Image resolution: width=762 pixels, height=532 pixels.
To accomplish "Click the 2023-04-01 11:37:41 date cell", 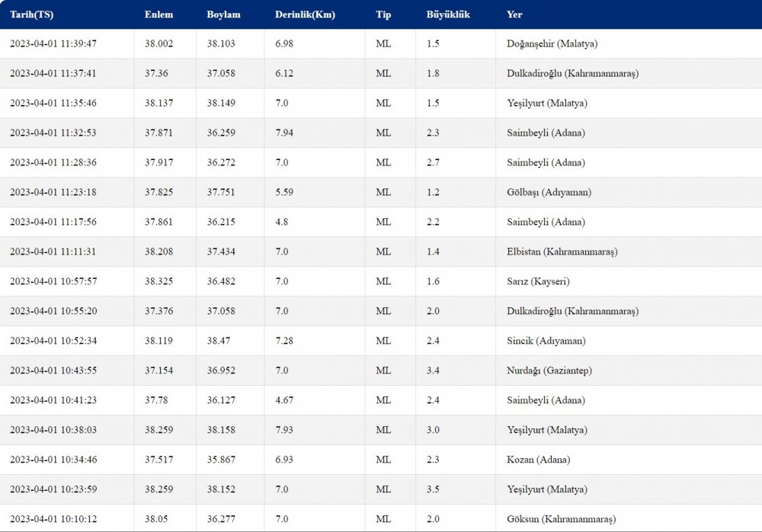I will click(x=53, y=73).
